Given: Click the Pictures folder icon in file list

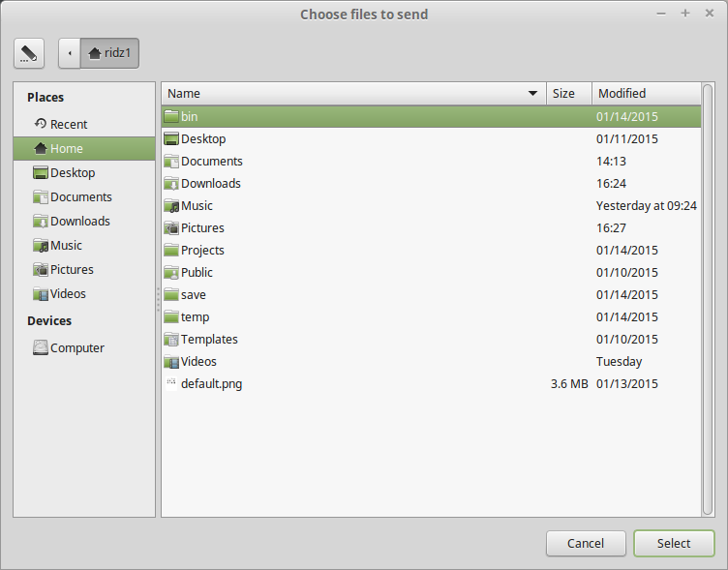Looking at the screenshot, I should click(171, 227).
